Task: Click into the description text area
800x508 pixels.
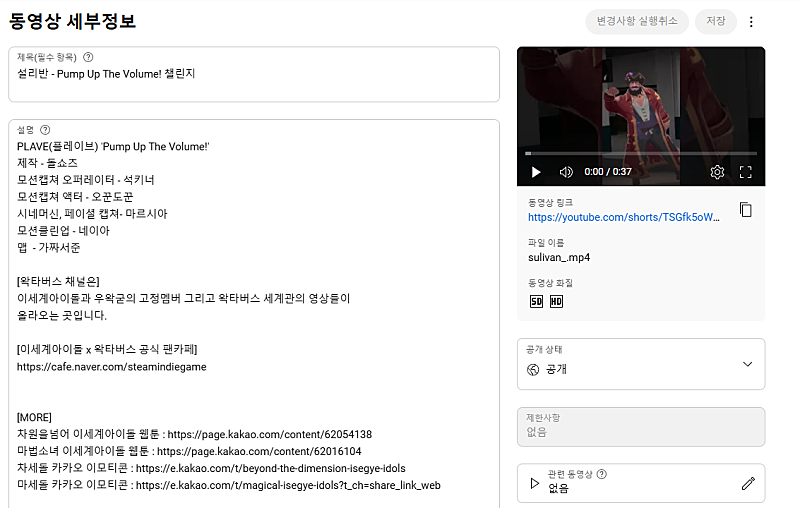Action: tap(254, 314)
